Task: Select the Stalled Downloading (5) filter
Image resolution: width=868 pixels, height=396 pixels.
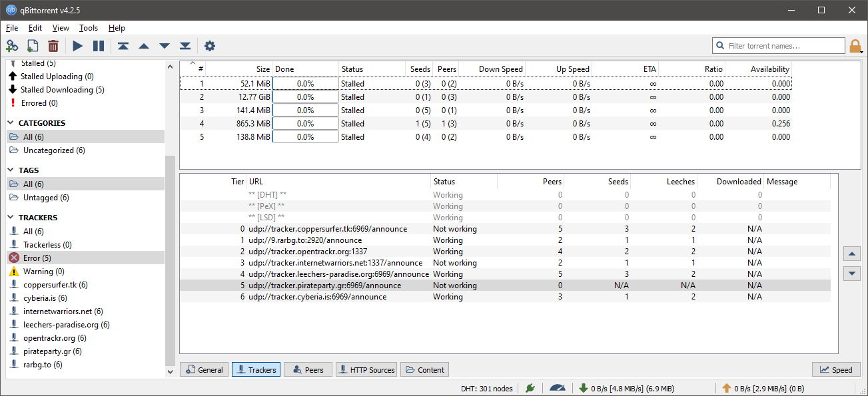Action: pos(85,90)
